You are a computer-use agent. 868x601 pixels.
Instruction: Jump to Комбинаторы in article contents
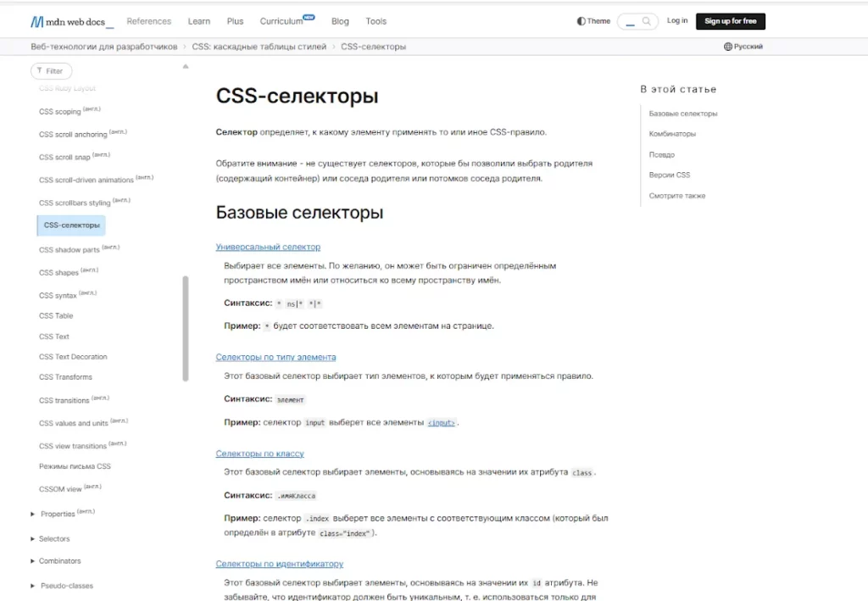[672, 134]
